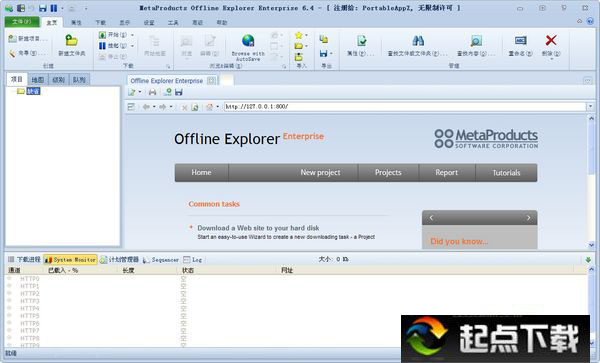Click into the URL address field
Image resolution: width=600 pixels, height=363 pixels.
[405, 106]
